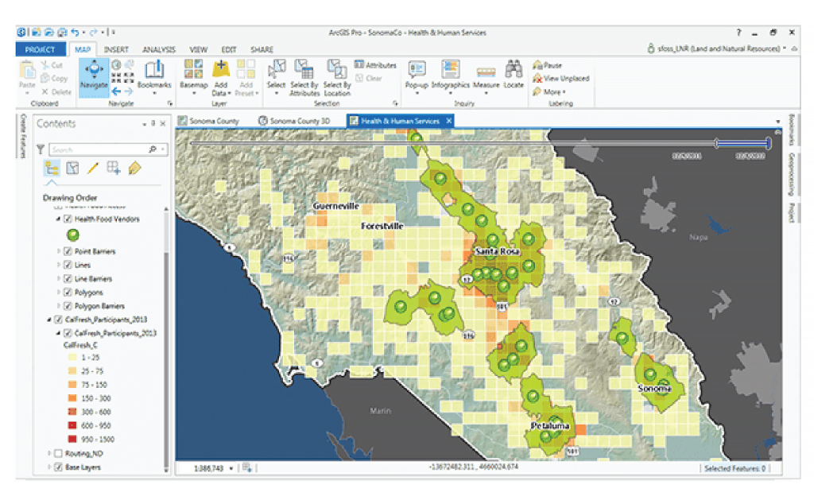
Task: Click Pause labeling button
Action: [x=548, y=65]
